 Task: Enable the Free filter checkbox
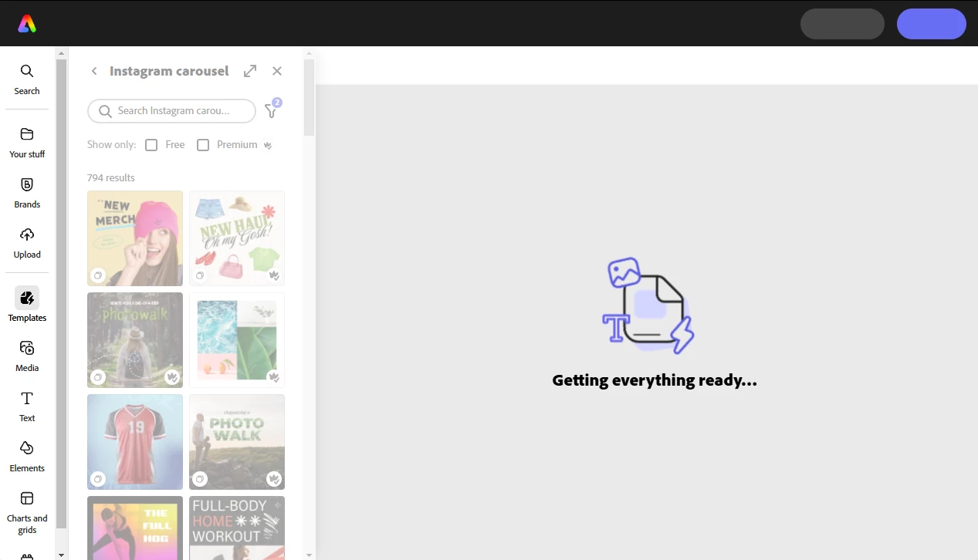[x=151, y=145]
